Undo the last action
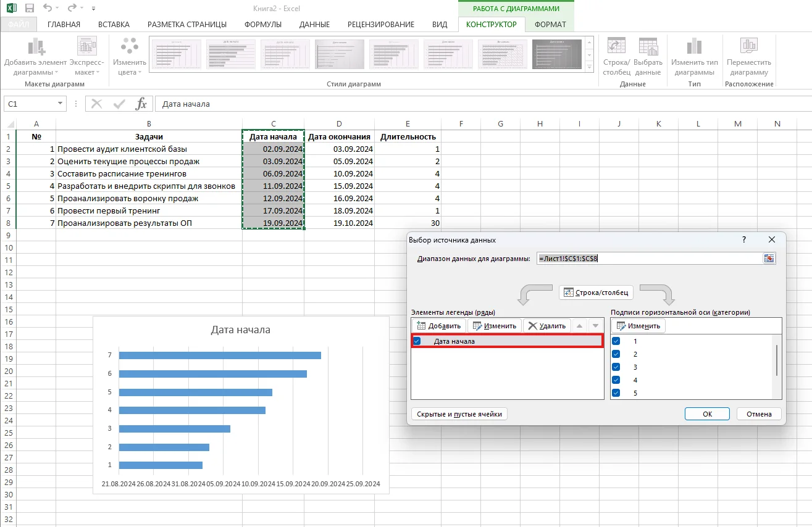The width and height of the screenshot is (812, 527). coord(48,9)
